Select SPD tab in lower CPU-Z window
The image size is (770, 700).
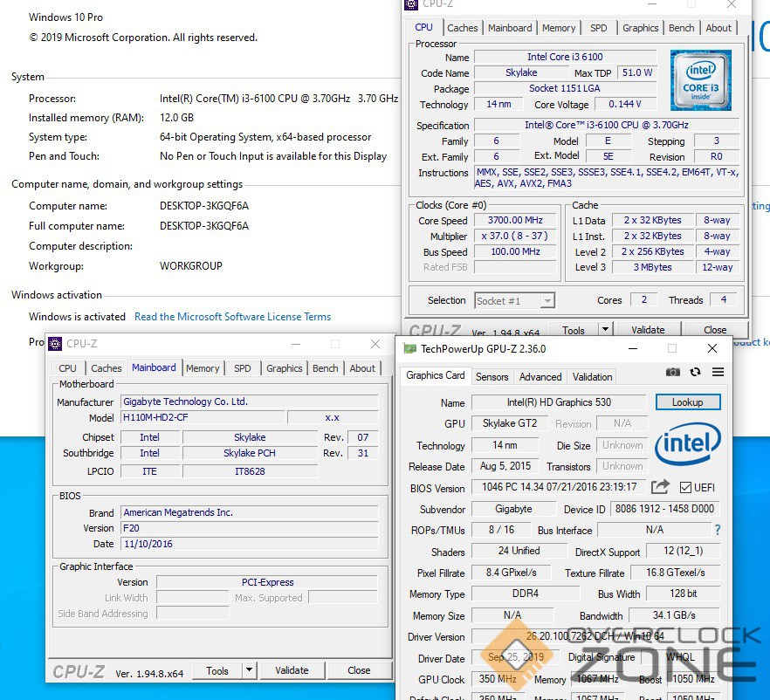[x=242, y=368]
